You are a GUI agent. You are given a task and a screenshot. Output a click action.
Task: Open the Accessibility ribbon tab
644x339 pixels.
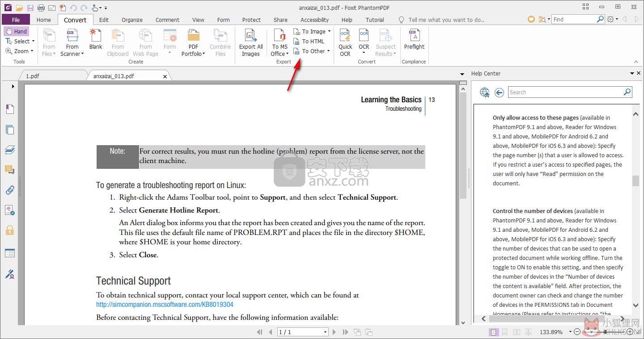coord(314,20)
